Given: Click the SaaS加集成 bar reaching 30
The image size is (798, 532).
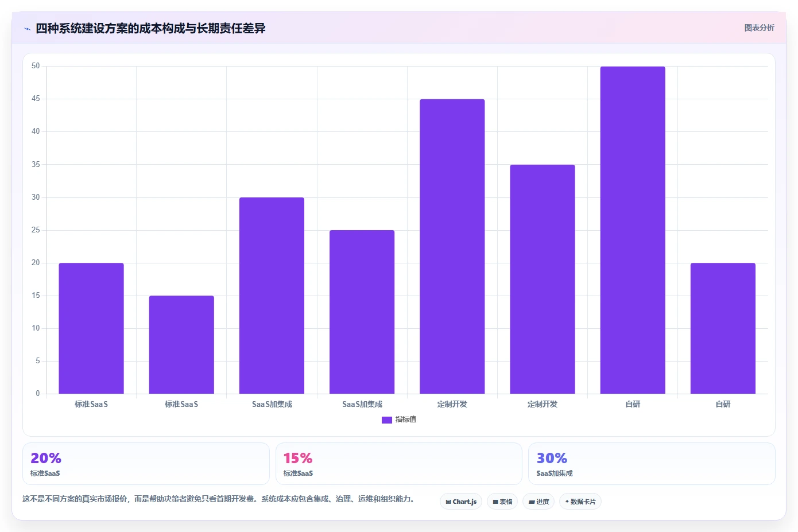Looking at the screenshot, I should point(272,296).
